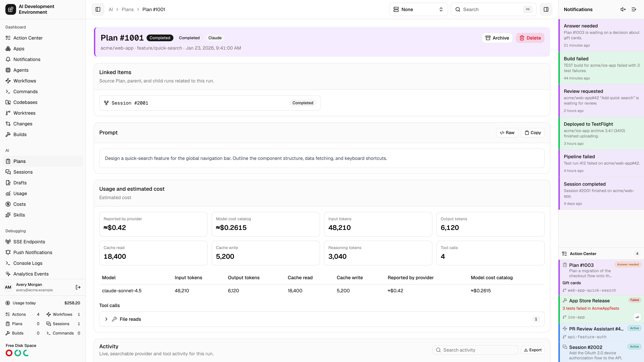Mark App Store Release action as done

tap(637, 317)
